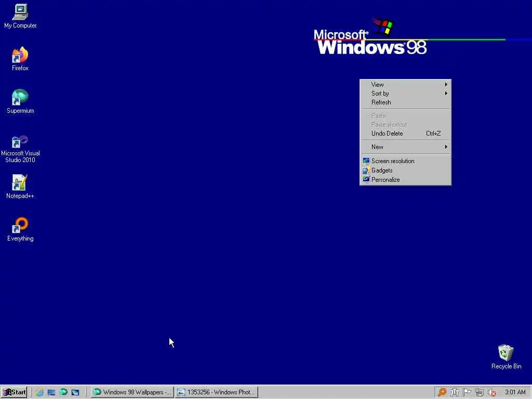The height and width of the screenshot is (399, 532).
Task: Open Everything search tray icon
Action: point(442,392)
